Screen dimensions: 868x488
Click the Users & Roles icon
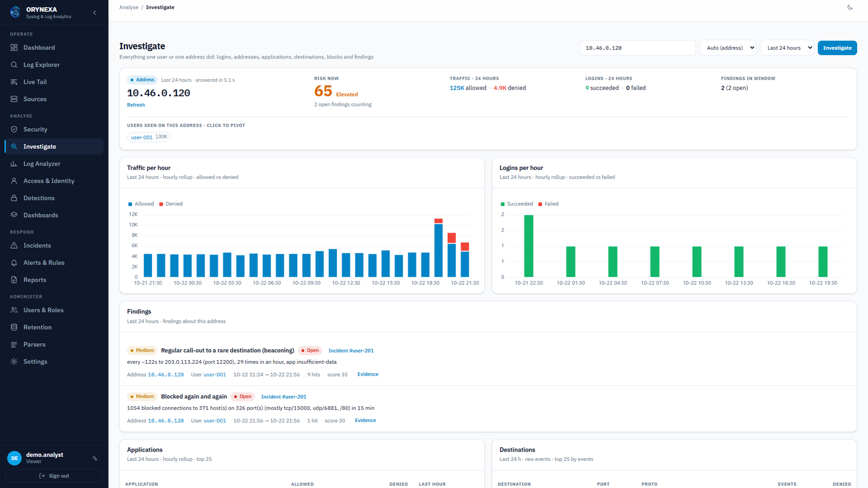tap(14, 310)
